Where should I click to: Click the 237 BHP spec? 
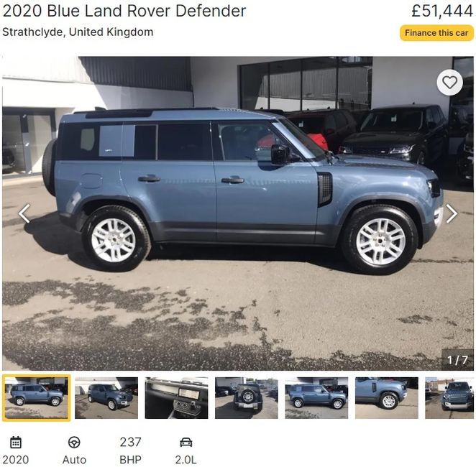(x=130, y=450)
